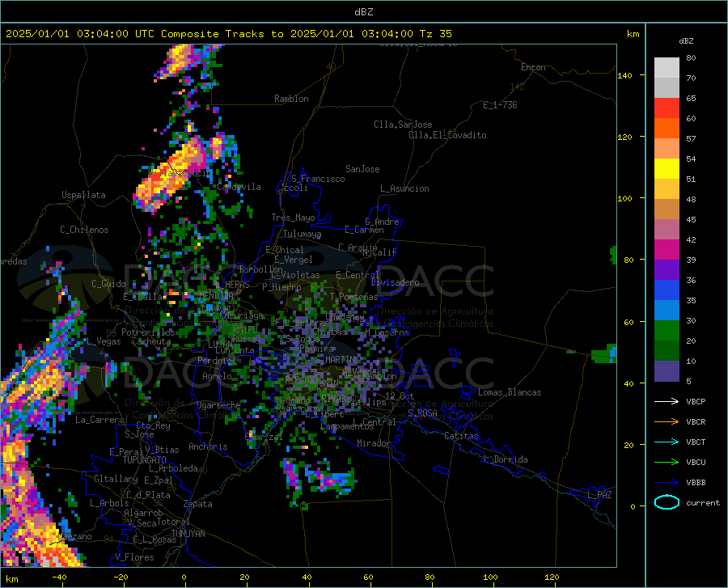This screenshot has height=588, width=728.
Task: Click the cyan 'current' ellipse legend icon
Action: point(667,502)
